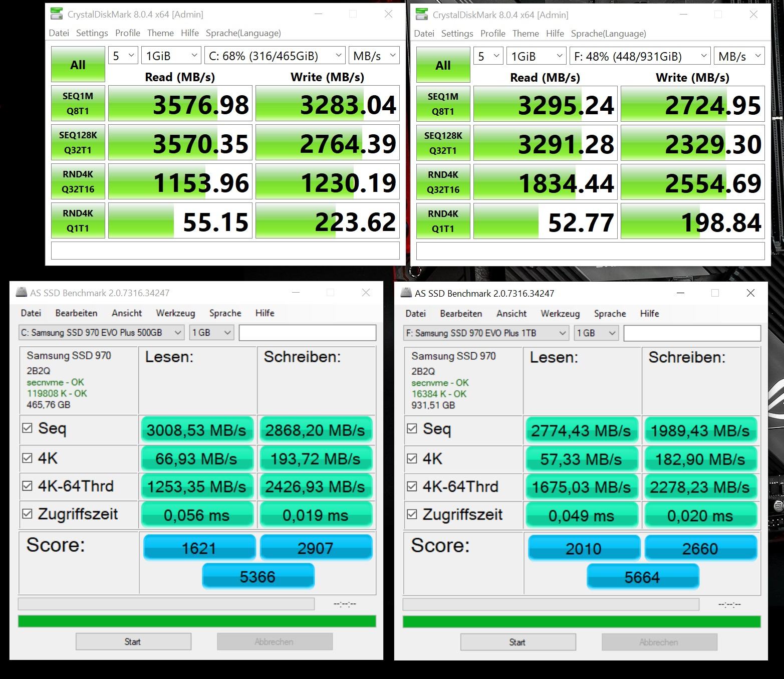
Task: Uncheck Seq test in left AS SSD
Action: tap(28, 428)
